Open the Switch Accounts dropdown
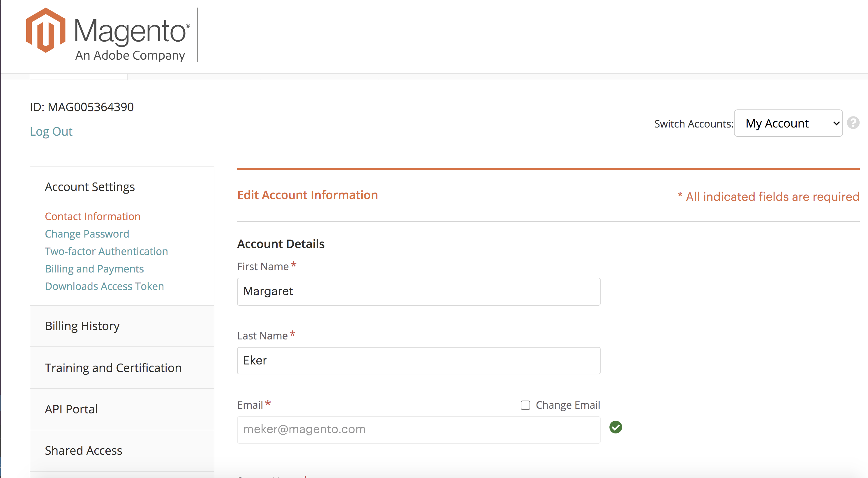The height and width of the screenshot is (478, 868). click(x=788, y=123)
